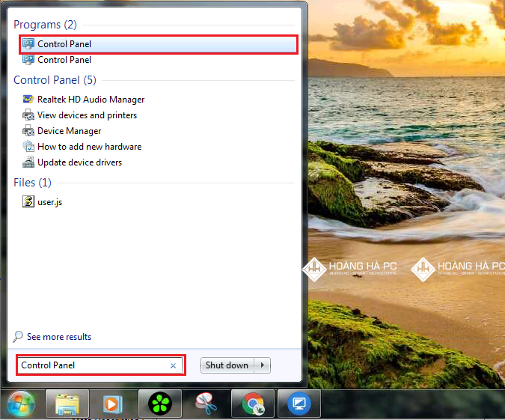Expand the Programs (2) results group
Image resolution: width=505 pixels, height=420 pixels.
(45, 25)
